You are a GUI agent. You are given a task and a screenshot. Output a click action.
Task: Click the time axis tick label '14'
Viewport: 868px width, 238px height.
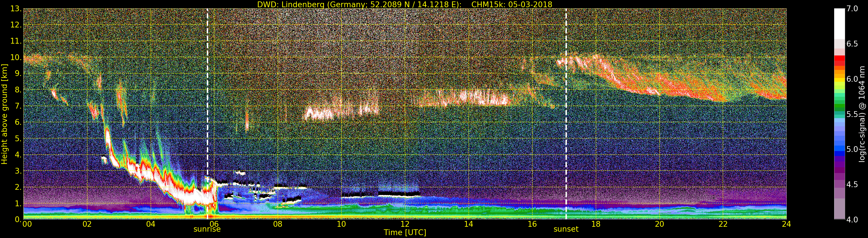[x=468, y=224]
